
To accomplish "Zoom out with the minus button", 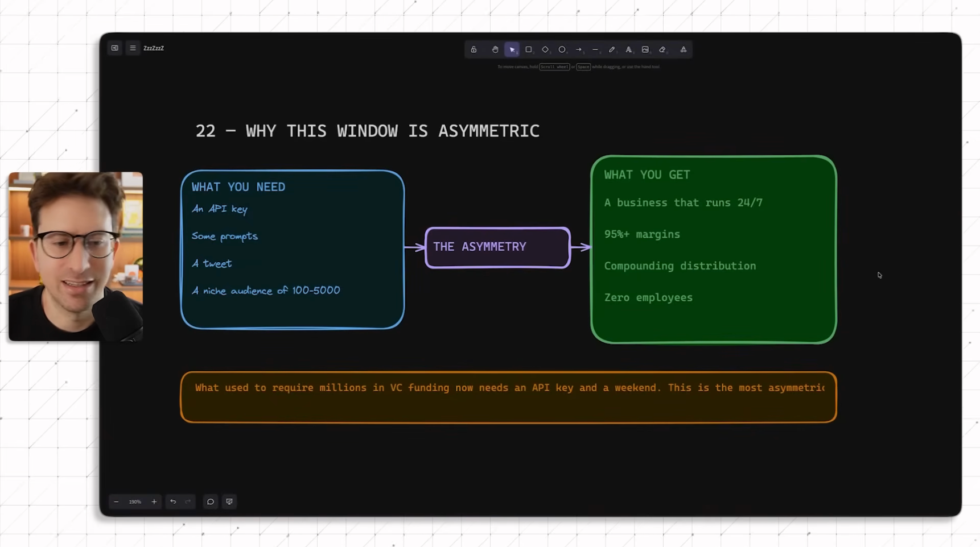I will coord(116,502).
